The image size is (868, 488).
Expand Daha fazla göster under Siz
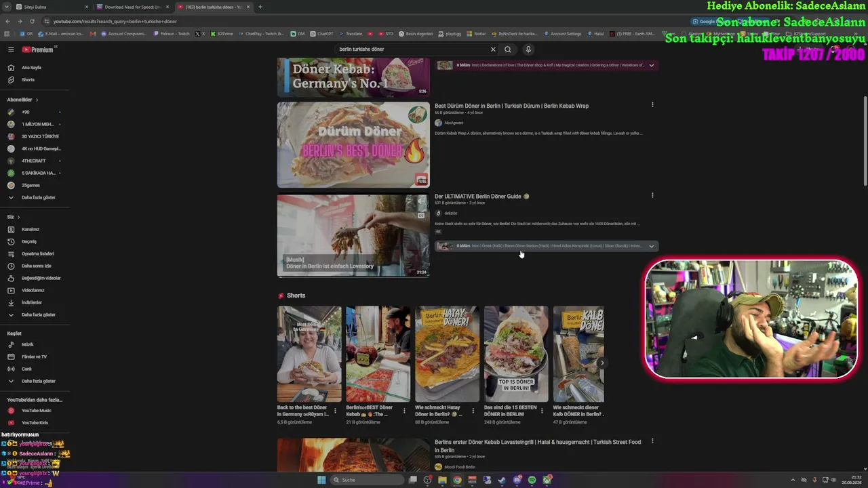(x=31, y=314)
